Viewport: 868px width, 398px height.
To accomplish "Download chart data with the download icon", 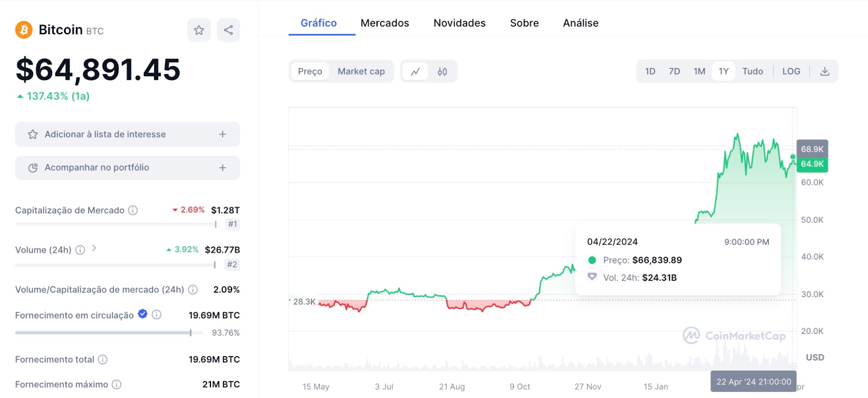I will (825, 71).
